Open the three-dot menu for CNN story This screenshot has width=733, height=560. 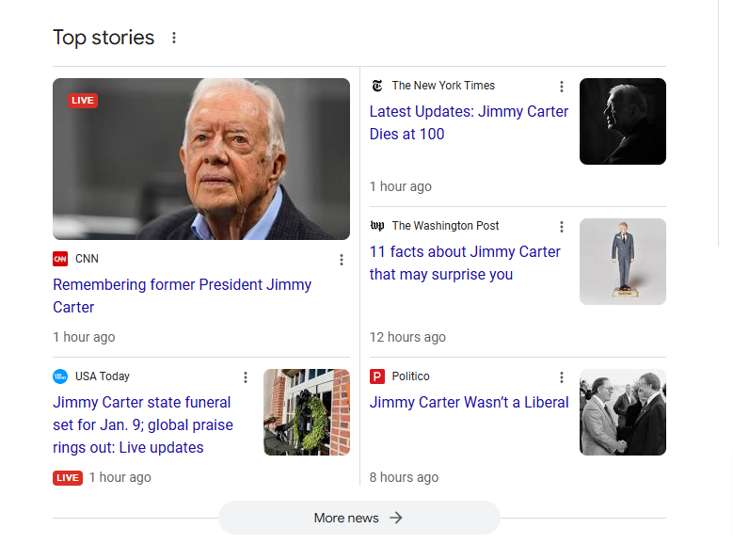click(x=342, y=260)
